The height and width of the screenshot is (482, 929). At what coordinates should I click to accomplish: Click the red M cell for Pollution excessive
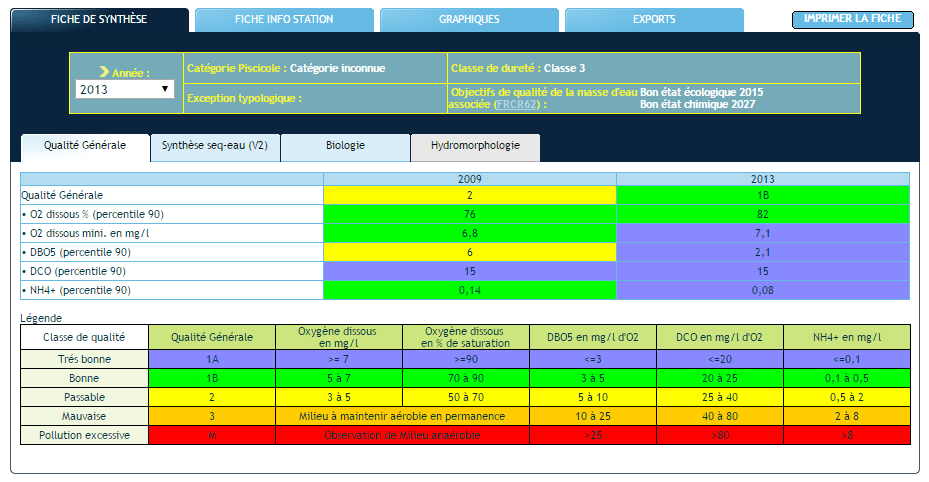click(211, 435)
